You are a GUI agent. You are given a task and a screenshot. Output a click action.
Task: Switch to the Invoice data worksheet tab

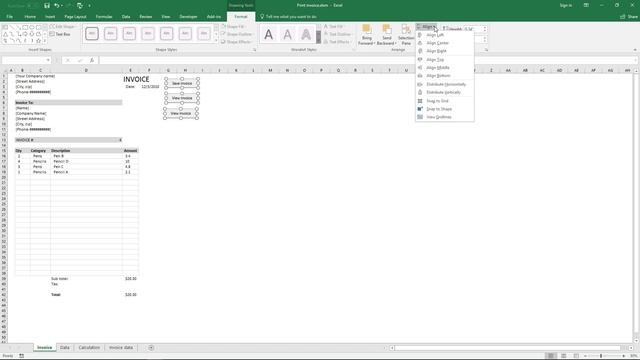click(121, 348)
